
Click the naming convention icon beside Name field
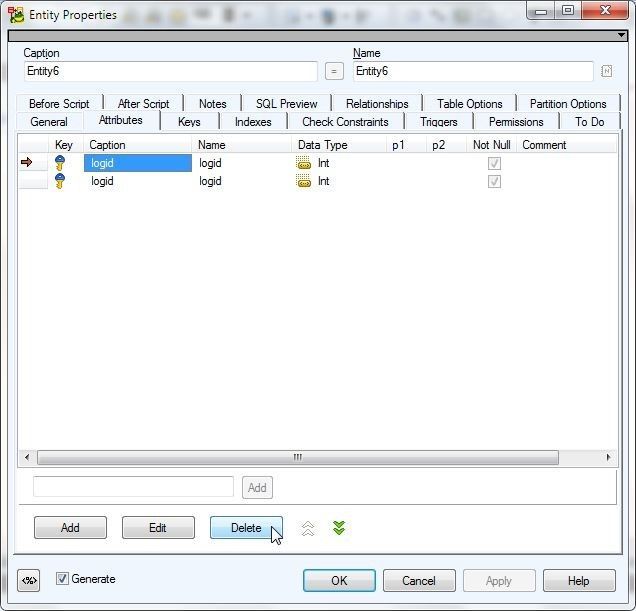[606, 71]
